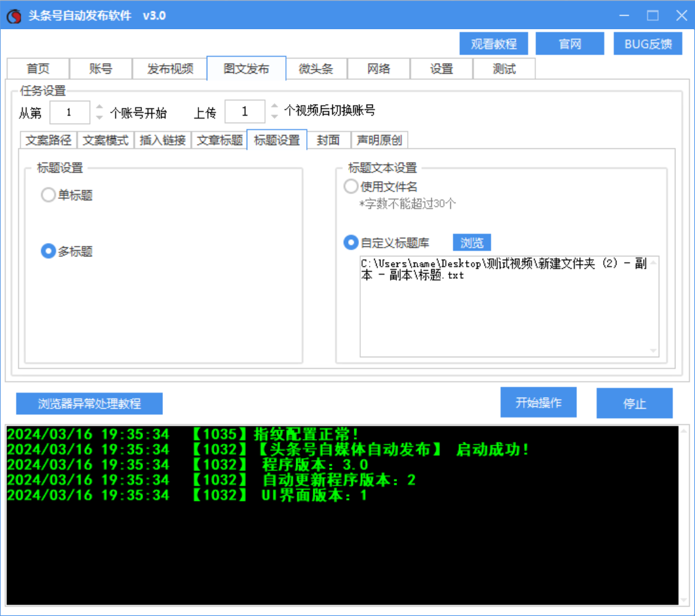695x616 pixels.
Task: Click the log panel scroll up arrow
Action: pyautogui.click(x=684, y=431)
